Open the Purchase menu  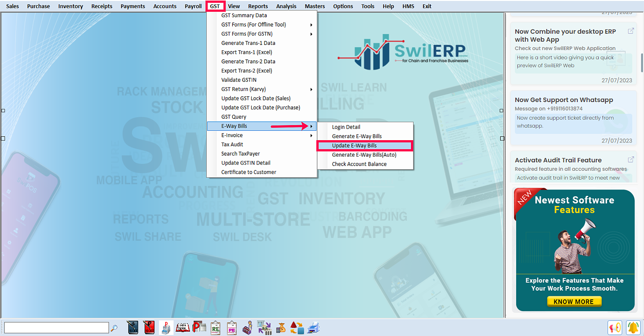[x=39, y=6]
